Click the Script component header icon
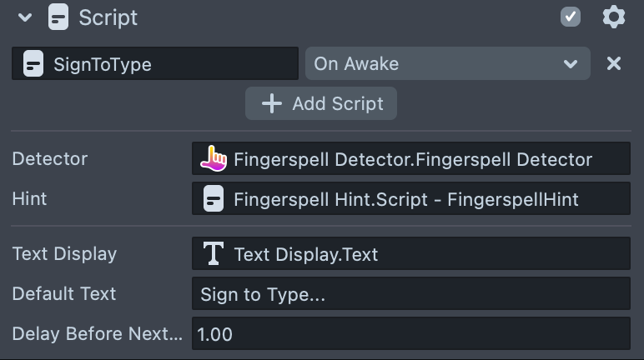644x360 pixels. pos(58,17)
